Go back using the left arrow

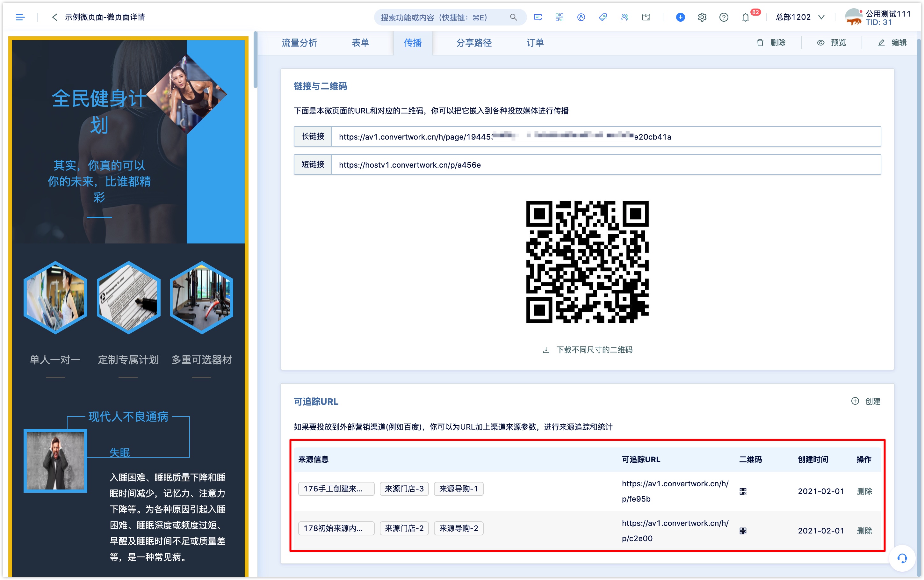click(54, 17)
